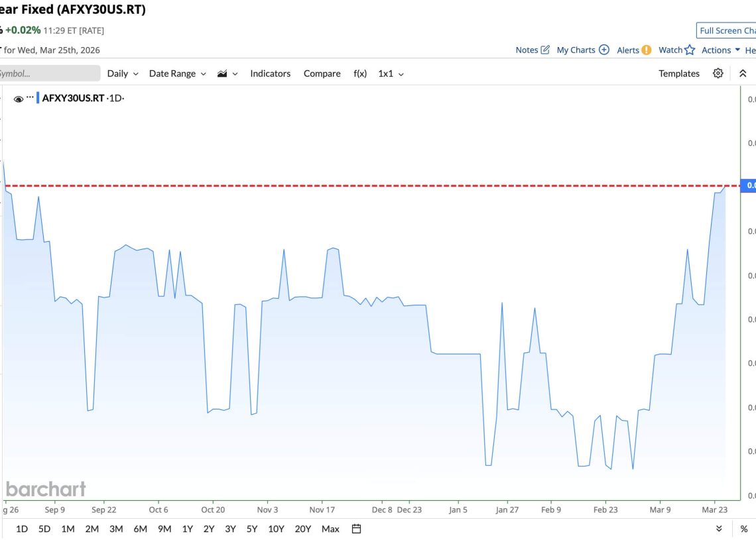This screenshot has height=540, width=756.
Task: Open the calendar date picker icon
Action: click(x=356, y=529)
